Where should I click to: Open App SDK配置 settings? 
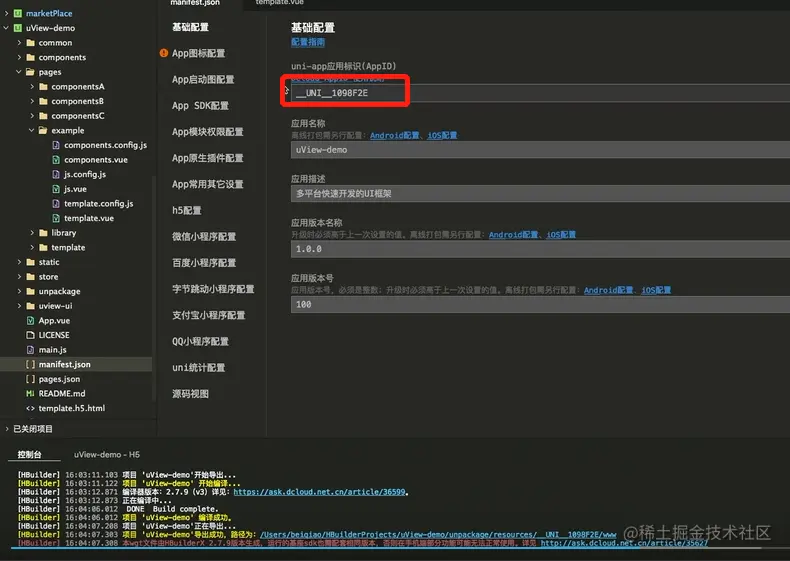tap(200, 105)
